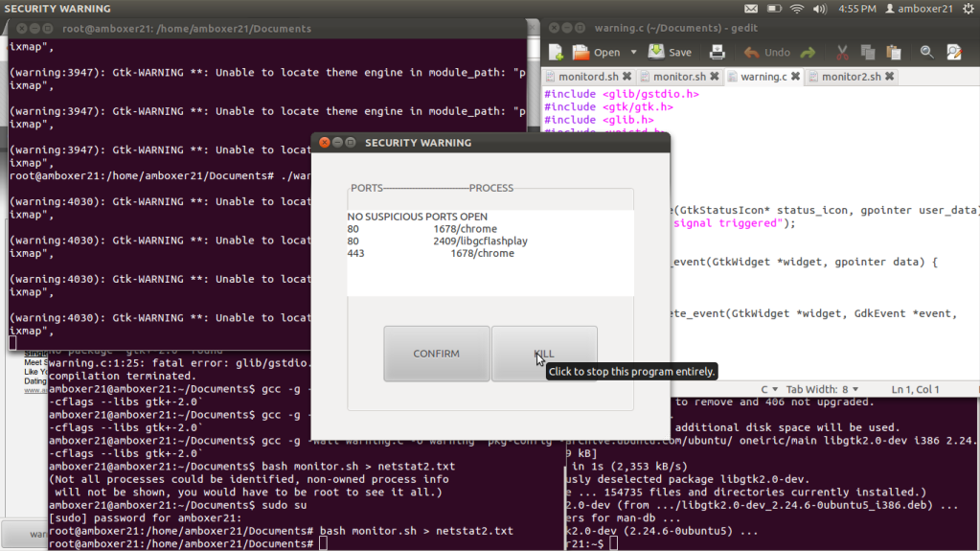The width and height of the screenshot is (980, 551).
Task: Minimize the SECURITY WARNING dialog
Action: point(337,143)
